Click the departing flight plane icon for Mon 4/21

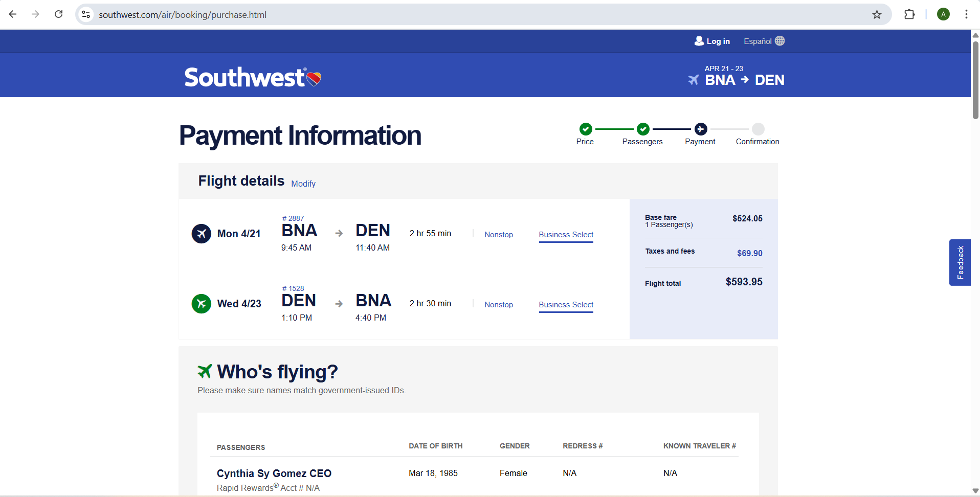202,234
